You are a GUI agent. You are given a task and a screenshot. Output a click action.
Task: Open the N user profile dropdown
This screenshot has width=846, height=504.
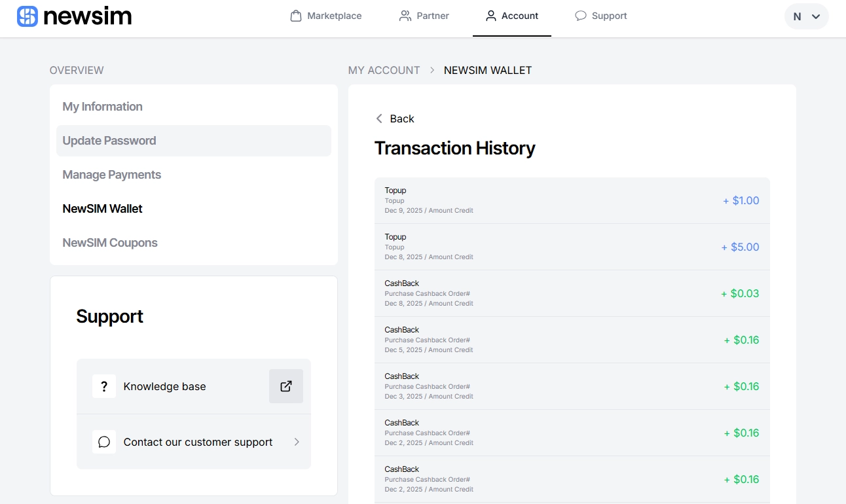[807, 16]
